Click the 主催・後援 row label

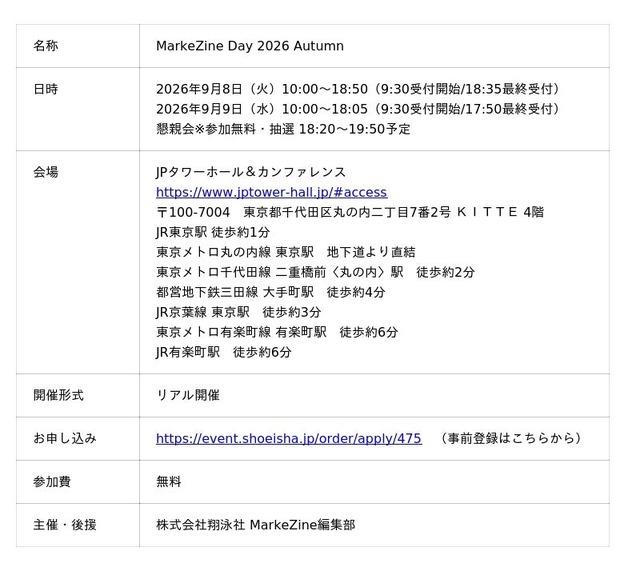click(x=65, y=525)
